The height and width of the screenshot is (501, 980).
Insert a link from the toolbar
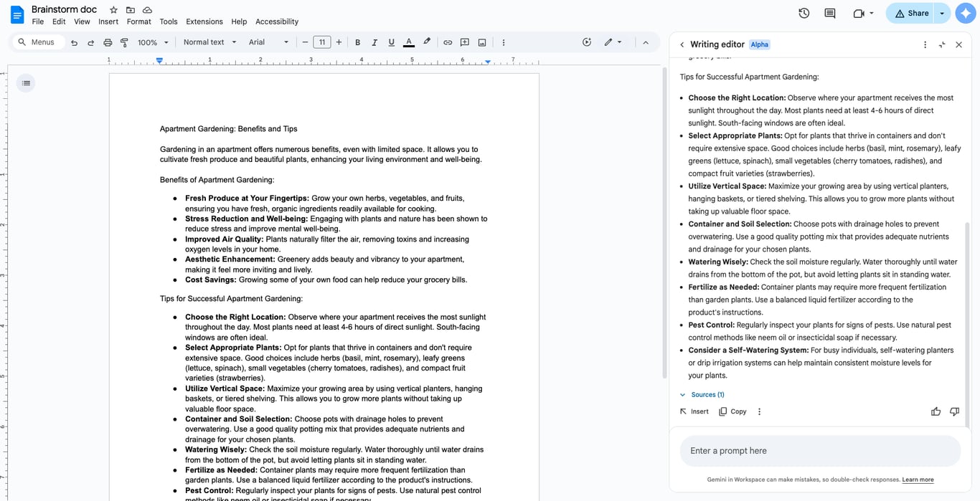point(447,42)
